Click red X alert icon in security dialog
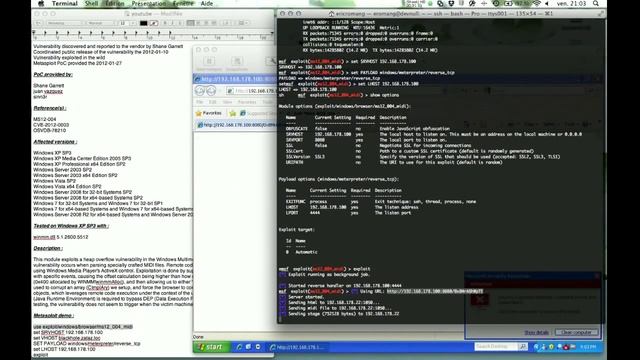 [480, 300]
